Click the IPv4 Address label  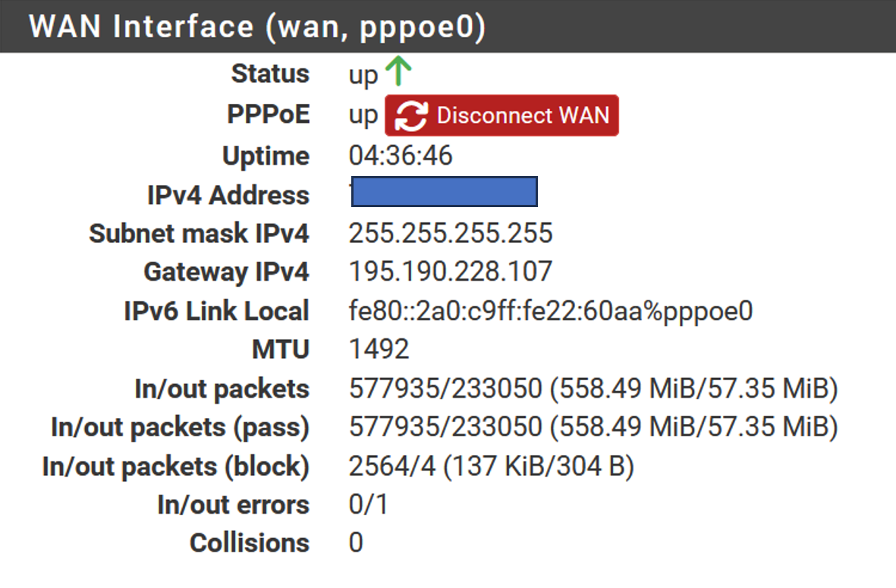[x=228, y=196]
